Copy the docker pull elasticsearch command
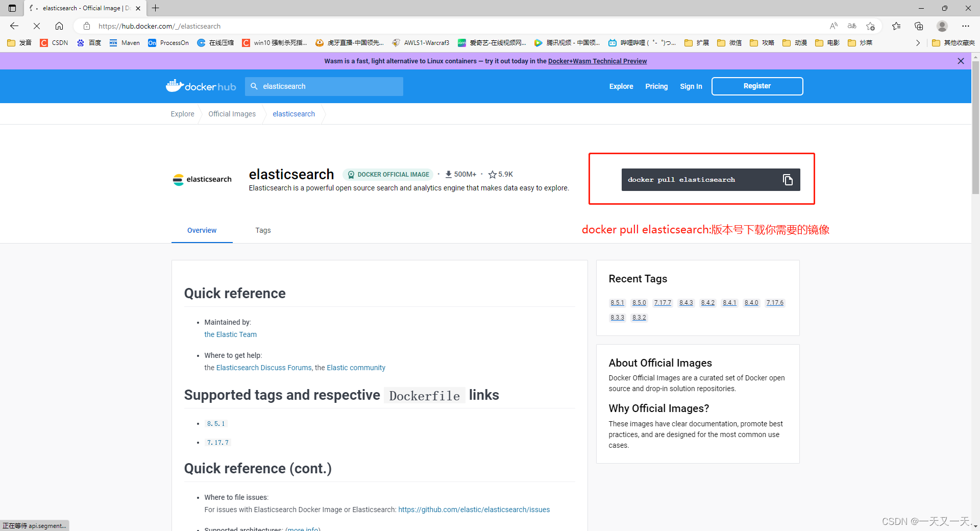The height and width of the screenshot is (531, 980). pyautogui.click(x=788, y=180)
